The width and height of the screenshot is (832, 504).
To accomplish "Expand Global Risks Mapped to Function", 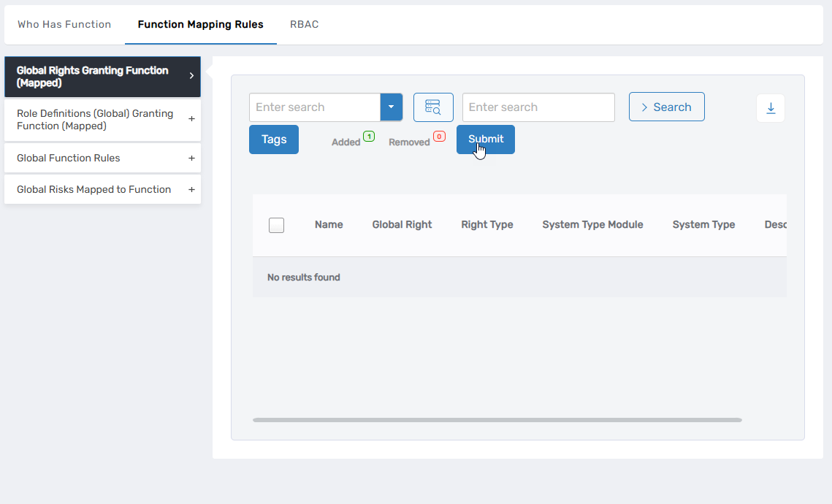I will pos(191,189).
